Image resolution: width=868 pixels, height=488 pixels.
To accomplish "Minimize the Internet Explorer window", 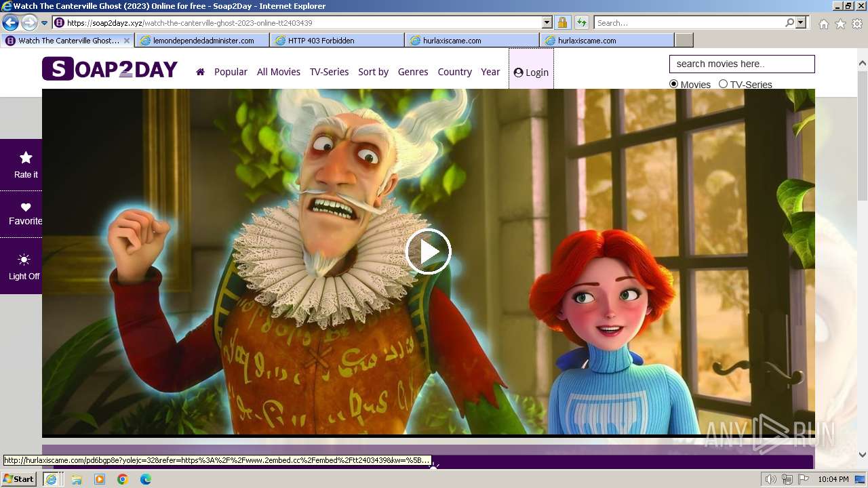I will point(837,6).
